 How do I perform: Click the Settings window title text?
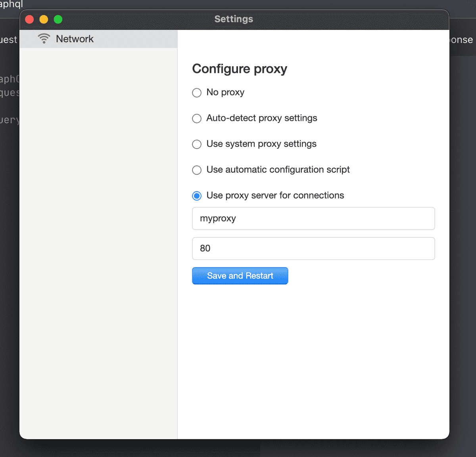point(234,19)
